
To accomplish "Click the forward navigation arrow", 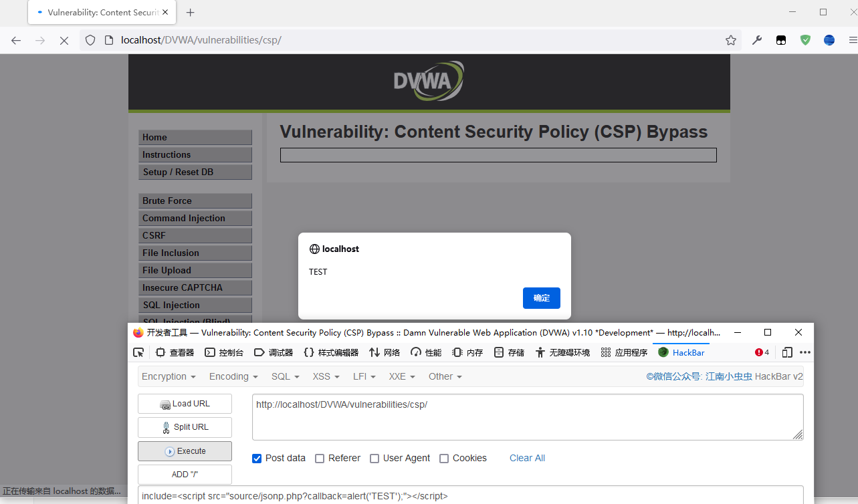I will coord(40,40).
